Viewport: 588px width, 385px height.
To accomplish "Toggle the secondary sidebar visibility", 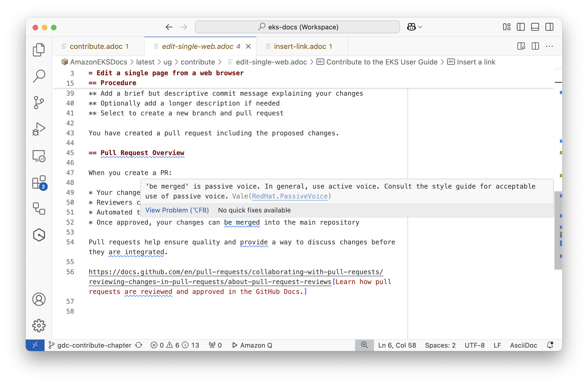I will (549, 27).
